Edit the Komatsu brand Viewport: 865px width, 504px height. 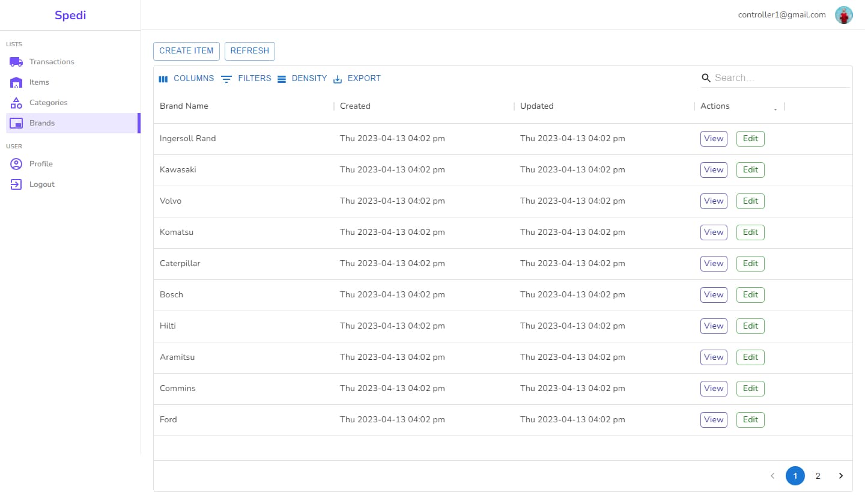click(750, 232)
